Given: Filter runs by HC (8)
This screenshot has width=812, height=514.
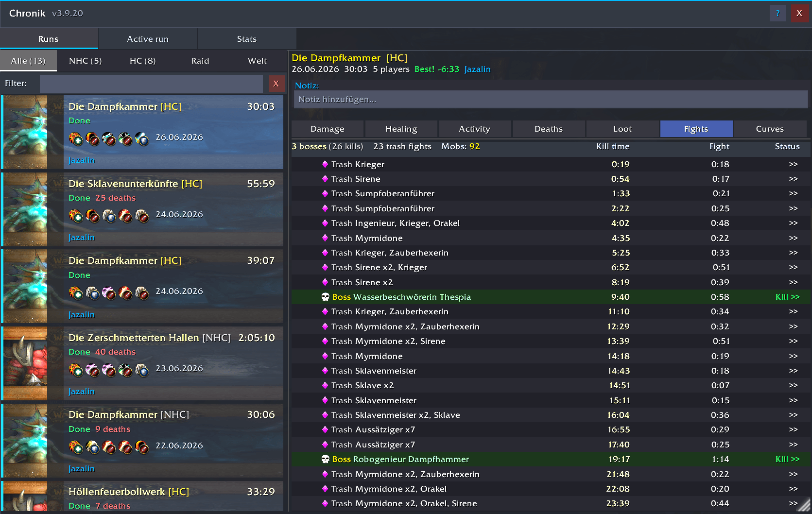Looking at the screenshot, I should tap(143, 61).
